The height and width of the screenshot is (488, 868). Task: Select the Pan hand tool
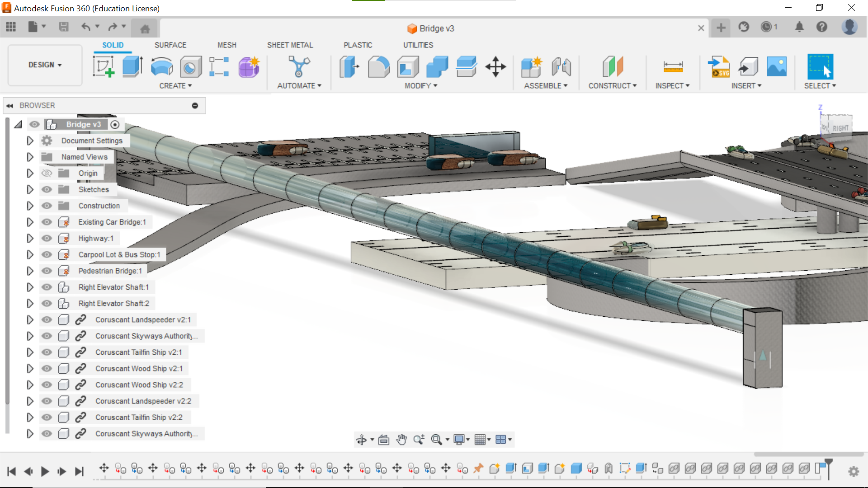click(x=401, y=440)
